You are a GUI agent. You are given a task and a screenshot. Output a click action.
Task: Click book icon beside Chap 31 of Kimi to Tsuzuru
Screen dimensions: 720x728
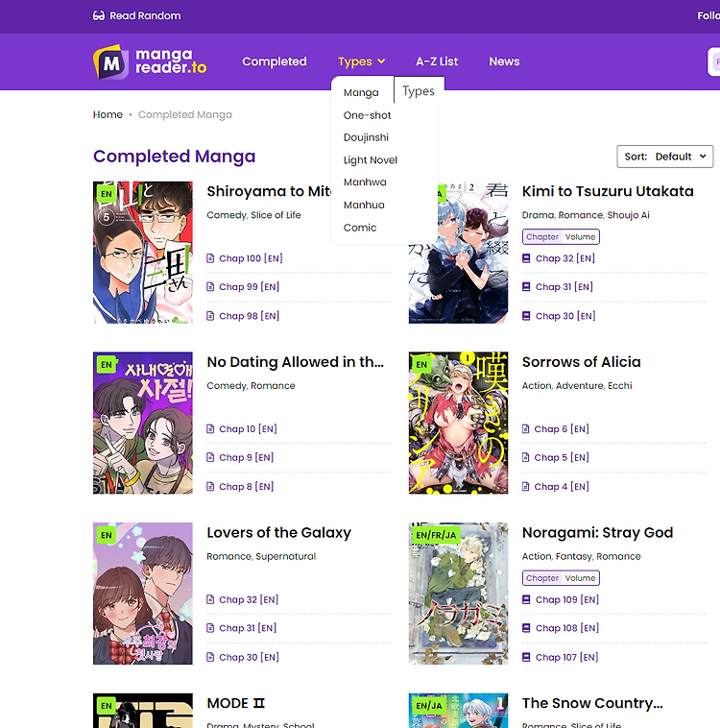tap(526, 287)
